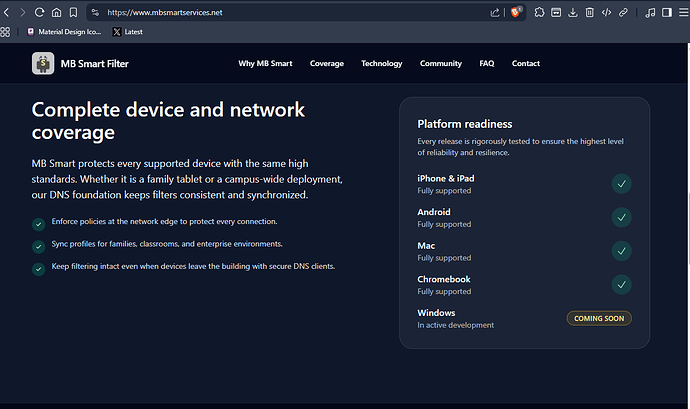Click the chain link toolbar icon
Image resolution: width=690 pixels, height=409 pixels.
[623, 12]
